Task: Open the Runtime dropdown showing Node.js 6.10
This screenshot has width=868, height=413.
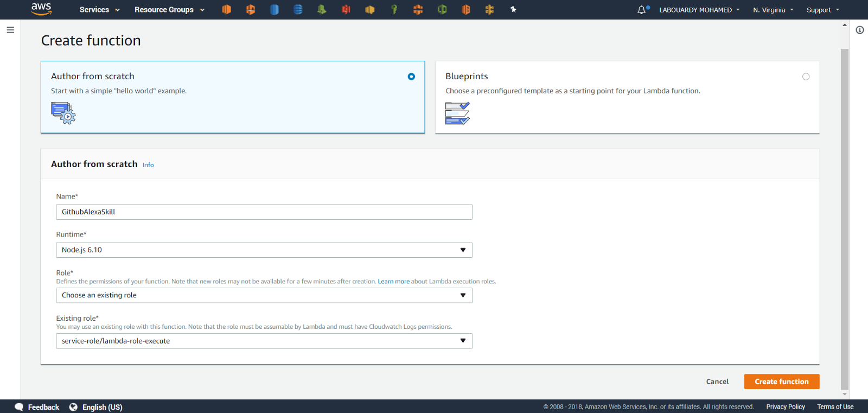Action: pyautogui.click(x=264, y=250)
